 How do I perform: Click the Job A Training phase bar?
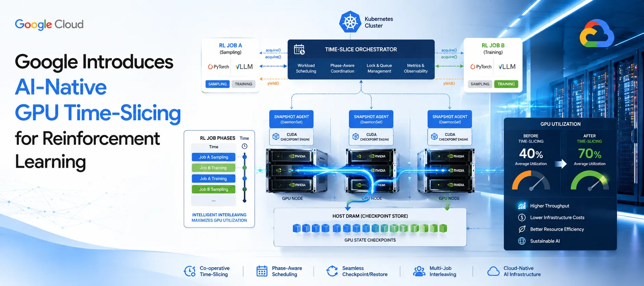click(x=214, y=179)
